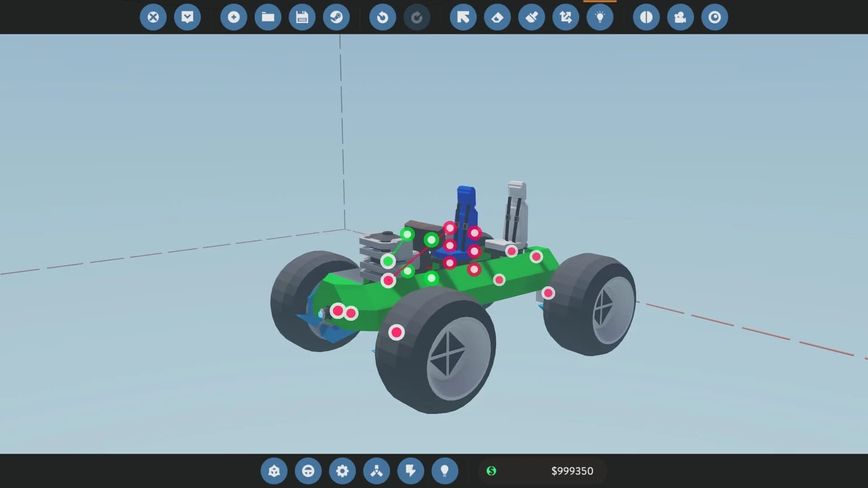Open the mechanics gear category
Image resolution: width=868 pixels, height=488 pixels.
click(343, 471)
